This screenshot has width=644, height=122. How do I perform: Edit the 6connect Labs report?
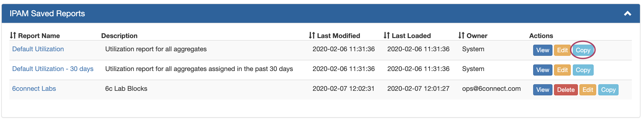coord(588,90)
